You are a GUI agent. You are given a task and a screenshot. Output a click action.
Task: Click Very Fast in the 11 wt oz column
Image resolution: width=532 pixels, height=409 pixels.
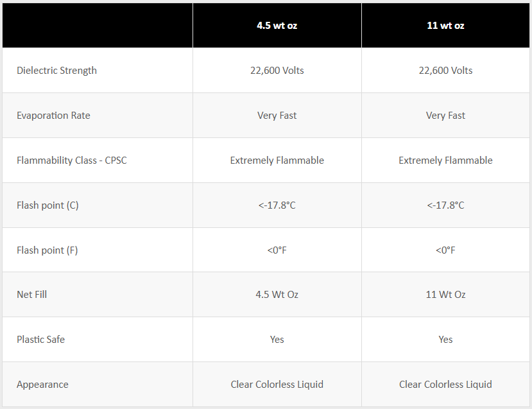click(445, 116)
